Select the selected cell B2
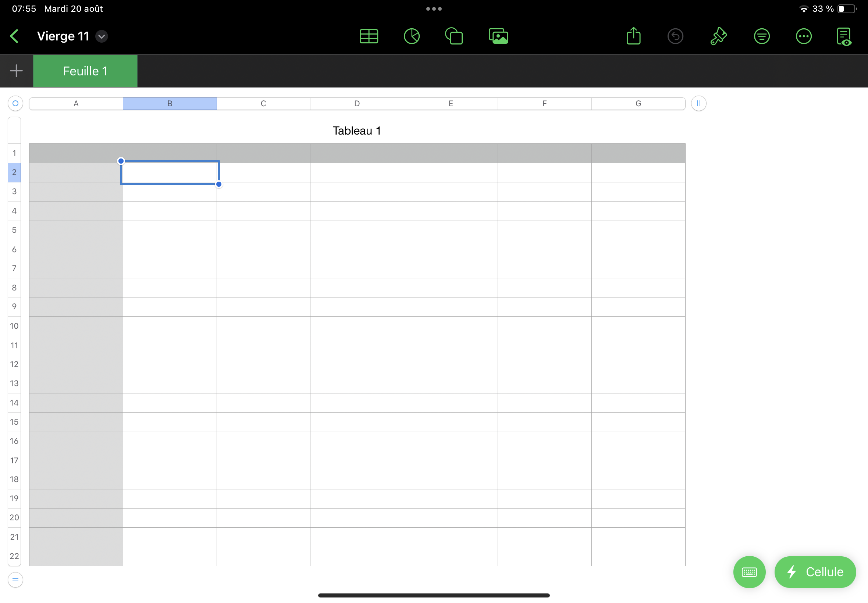 (170, 173)
